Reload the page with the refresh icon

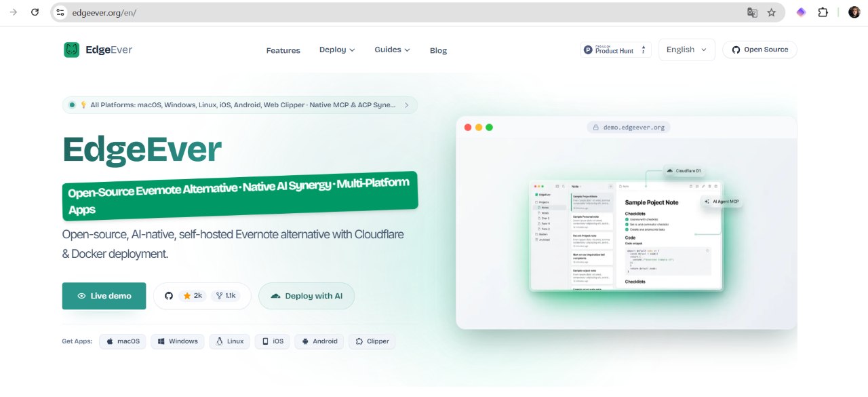pos(35,12)
